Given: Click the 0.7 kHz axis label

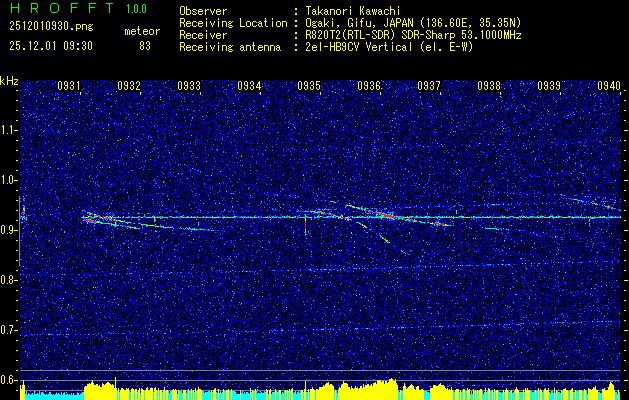Looking at the screenshot, I should point(9,330).
